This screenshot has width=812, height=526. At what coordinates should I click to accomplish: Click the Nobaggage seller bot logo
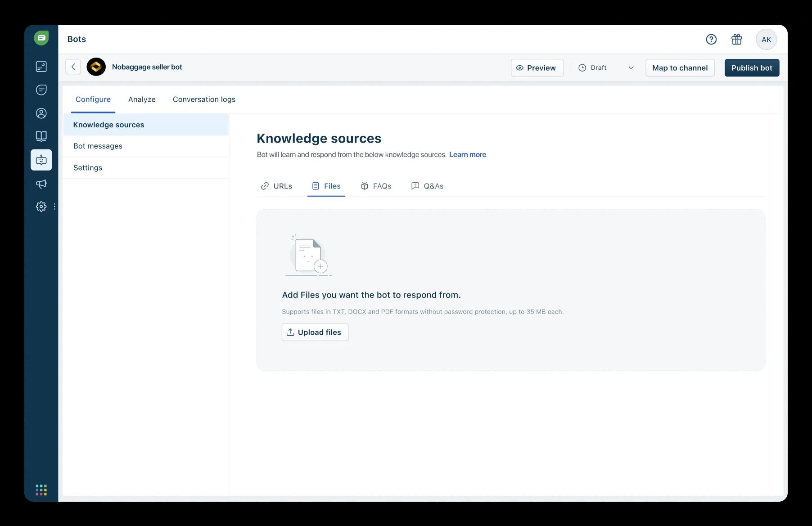[96, 67]
